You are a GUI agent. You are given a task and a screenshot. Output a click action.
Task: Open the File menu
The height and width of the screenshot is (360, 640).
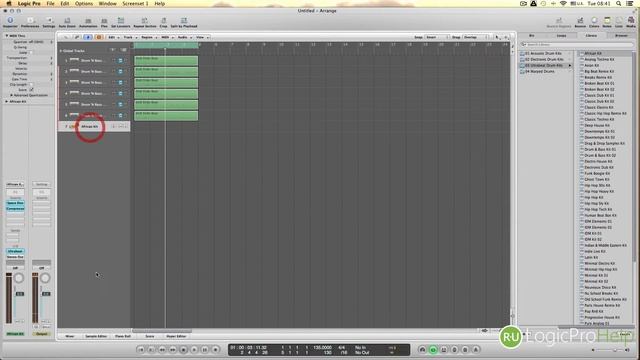point(50,3)
